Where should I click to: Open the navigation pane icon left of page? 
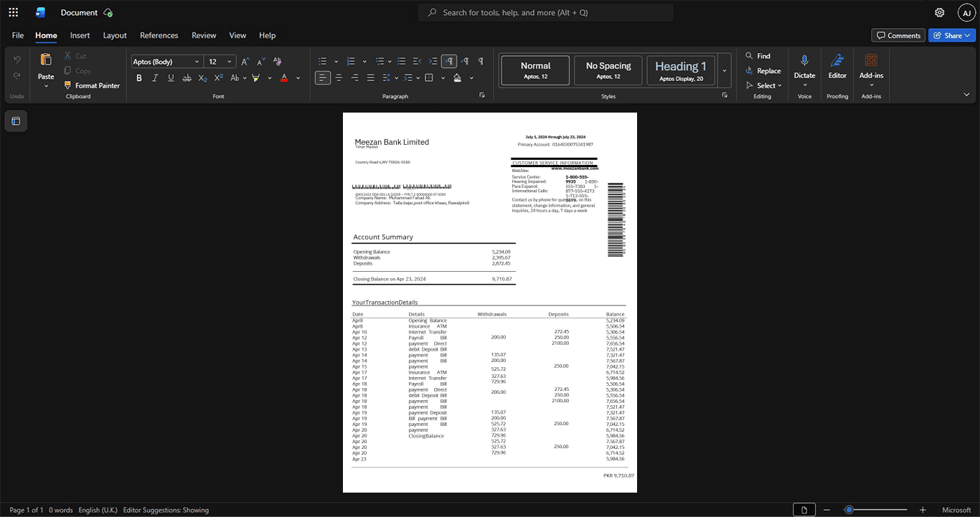pos(16,121)
